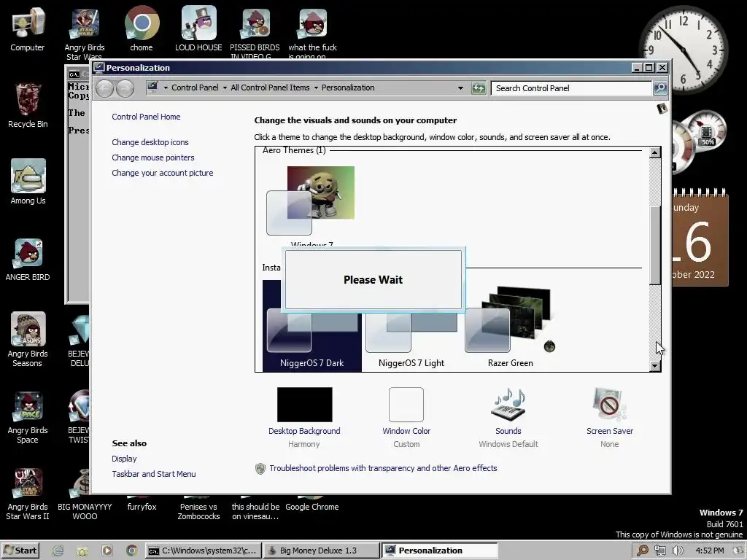This screenshot has height=560, width=747.
Task: Click 'All Control Panel Items' breadcrumb
Action: (270, 87)
